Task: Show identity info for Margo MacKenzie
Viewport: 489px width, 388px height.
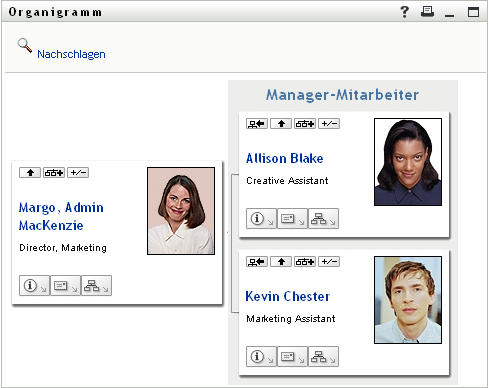Action: click(x=34, y=286)
